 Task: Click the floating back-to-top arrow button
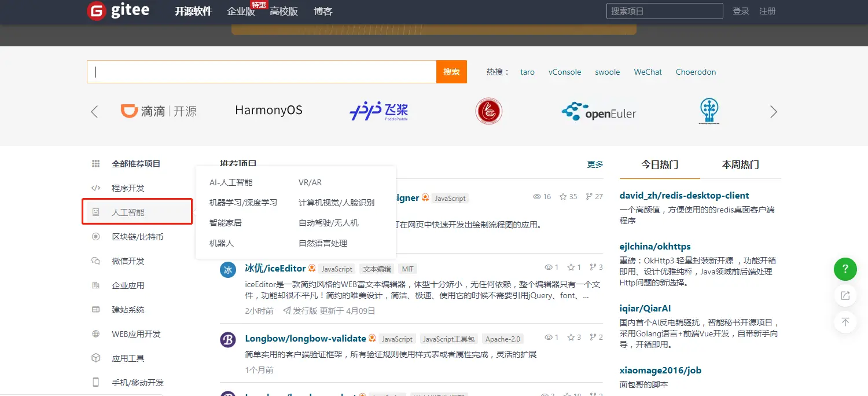point(845,322)
